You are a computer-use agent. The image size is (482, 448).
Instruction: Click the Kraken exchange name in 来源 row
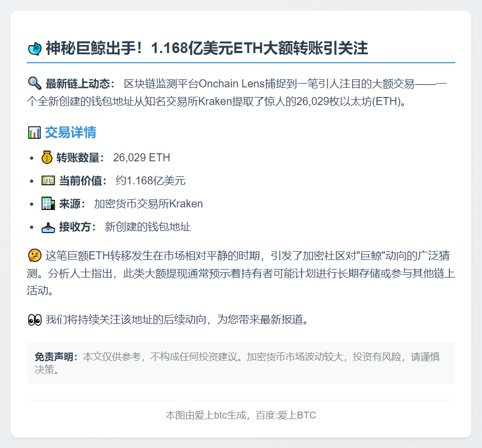pyautogui.click(x=183, y=204)
